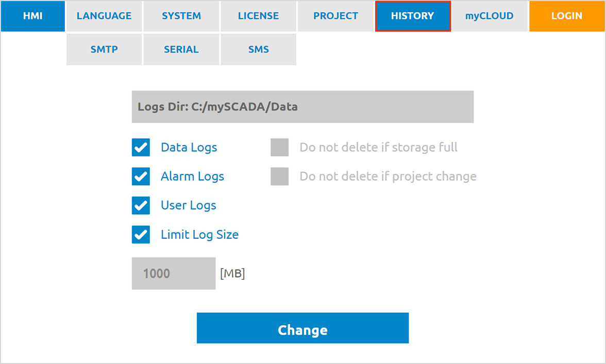Toggle the Limit Log Size checkbox
This screenshot has width=606, height=364.
coord(141,235)
